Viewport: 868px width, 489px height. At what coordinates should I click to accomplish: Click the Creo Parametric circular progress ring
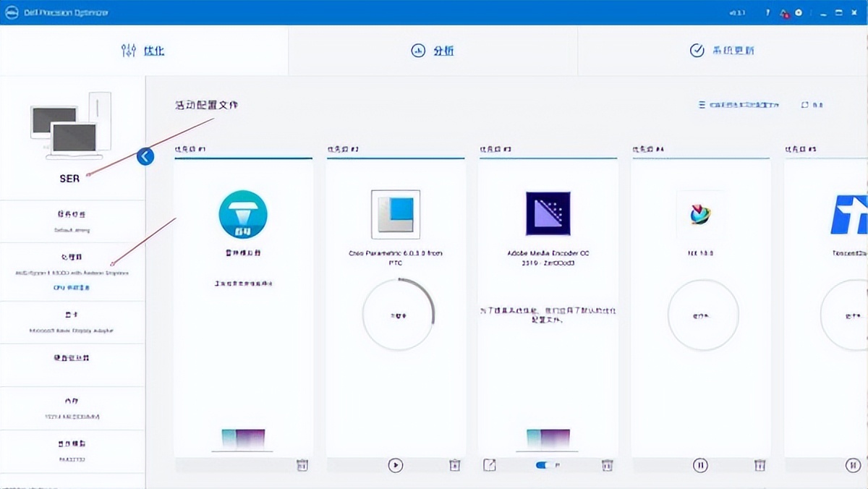(397, 315)
